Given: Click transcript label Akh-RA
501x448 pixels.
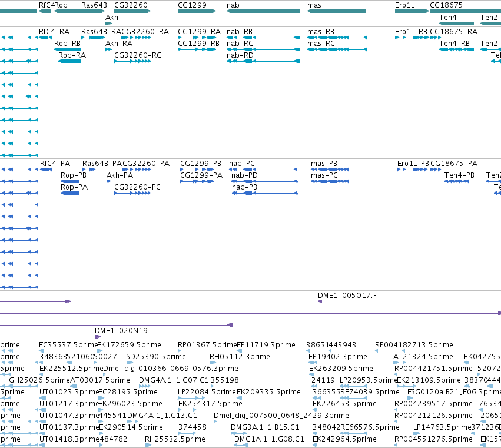Looking at the screenshot, I should [119, 44].
